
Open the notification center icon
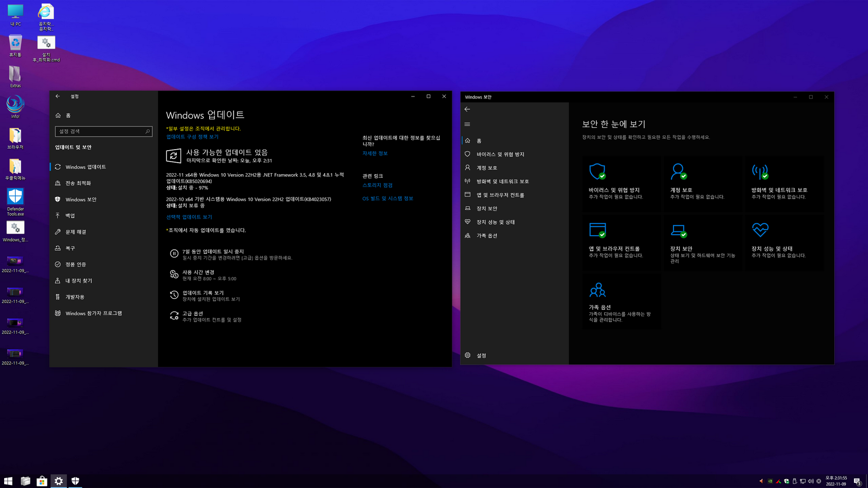pyautogui.click(x=857, y=481)
